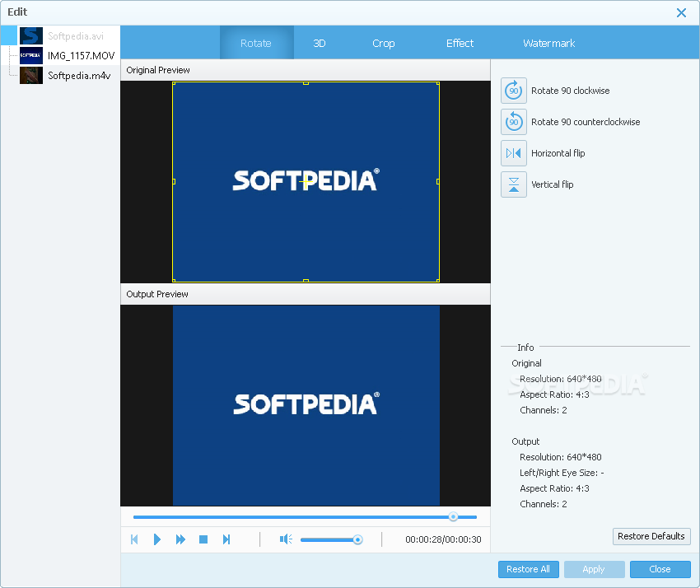Fast forward the video preview

180,539
